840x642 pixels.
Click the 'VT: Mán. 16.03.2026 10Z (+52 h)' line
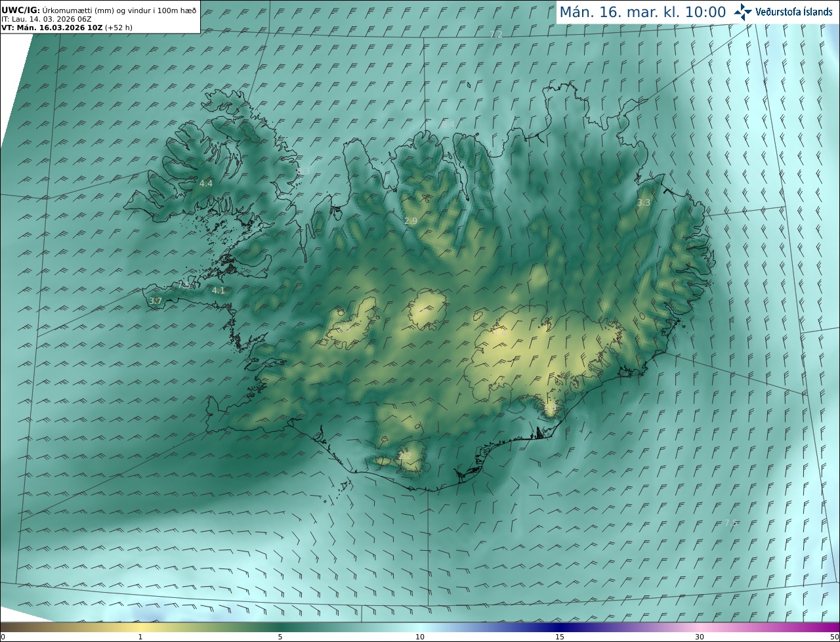(67, 28)
